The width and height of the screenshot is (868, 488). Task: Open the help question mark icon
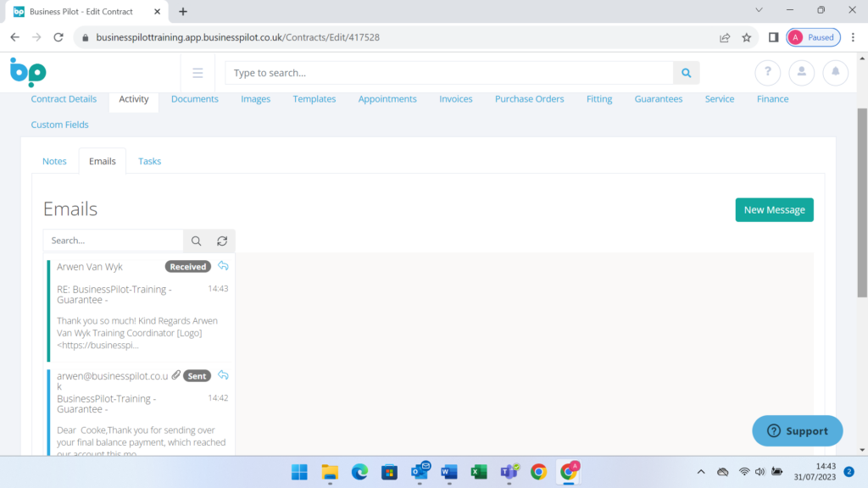(768, 73)
